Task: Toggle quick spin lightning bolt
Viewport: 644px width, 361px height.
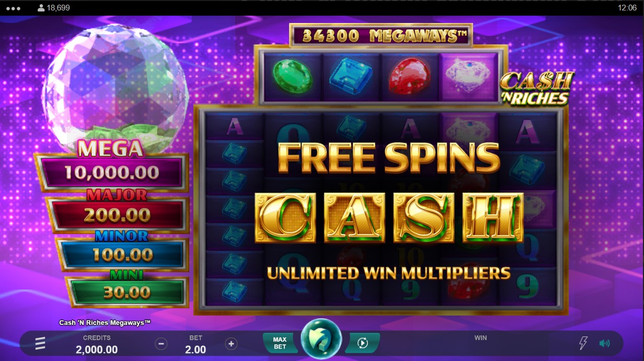Action: point(583,343)
